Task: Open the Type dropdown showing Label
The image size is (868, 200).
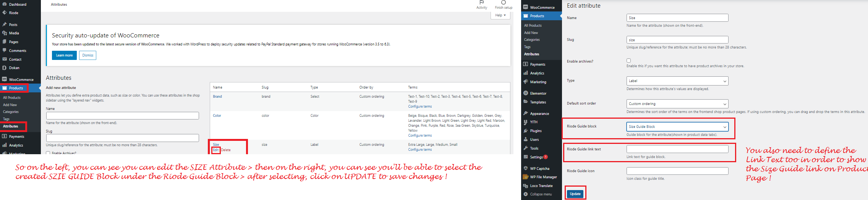Action: [677, 81]
